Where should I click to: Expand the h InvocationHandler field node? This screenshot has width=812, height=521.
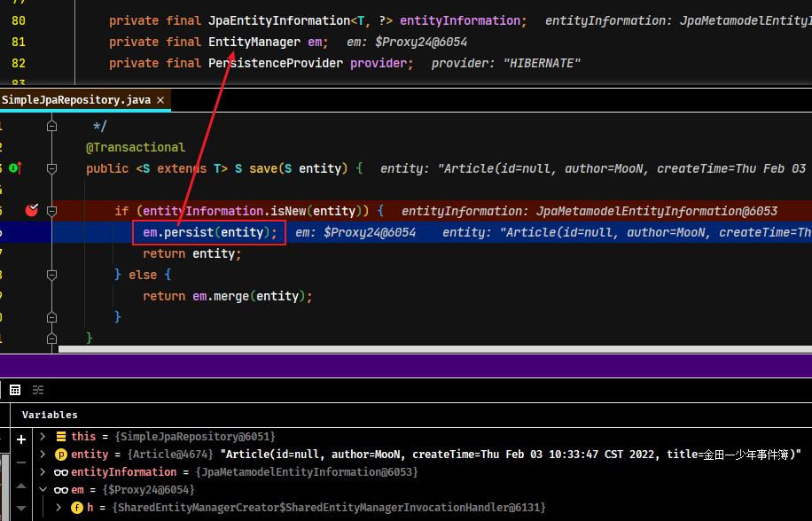[59, 507]
